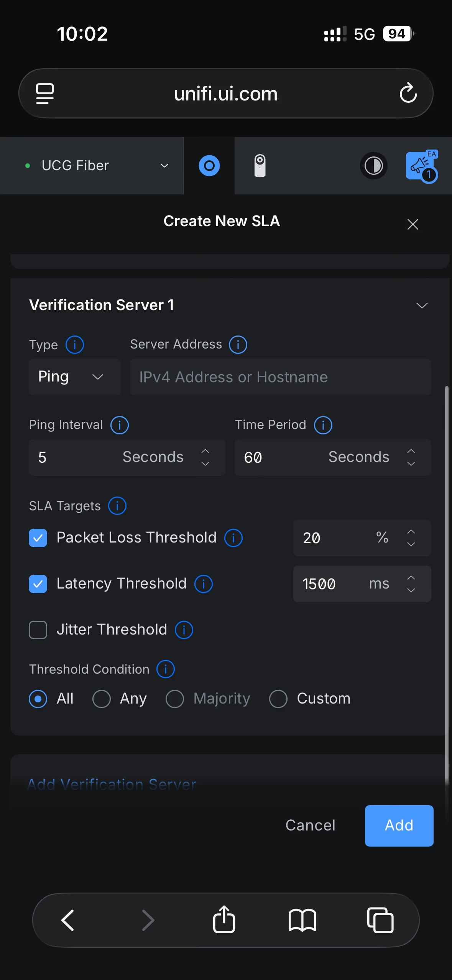
Task: Open the UniFi Network app icon
Action: (209, 166)
